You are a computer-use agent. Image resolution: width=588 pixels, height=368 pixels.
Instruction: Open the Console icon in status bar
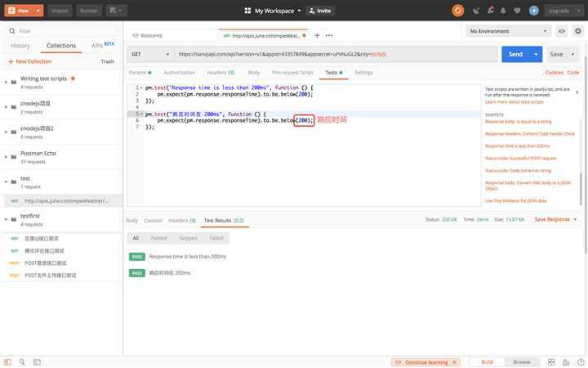tap(37, 362)
